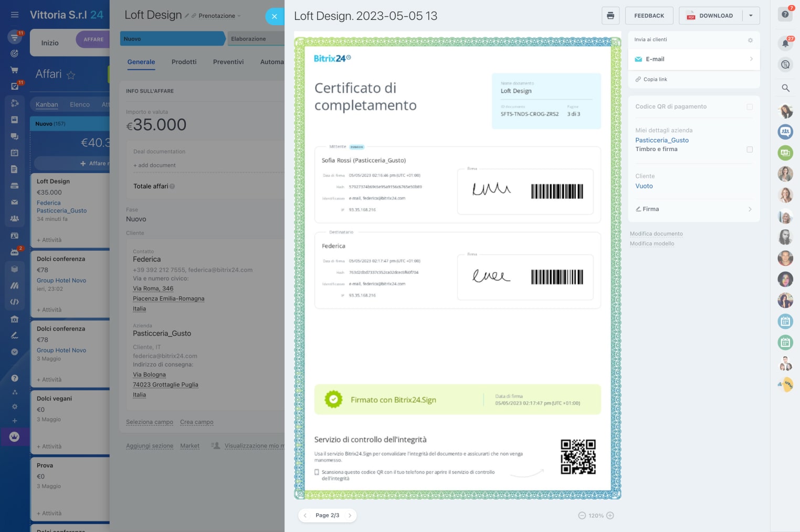Image resolution: width=800 pixels, height=532 pixels.
Task: Zoom in with the plus icon
Action: [x=610, y=516]
